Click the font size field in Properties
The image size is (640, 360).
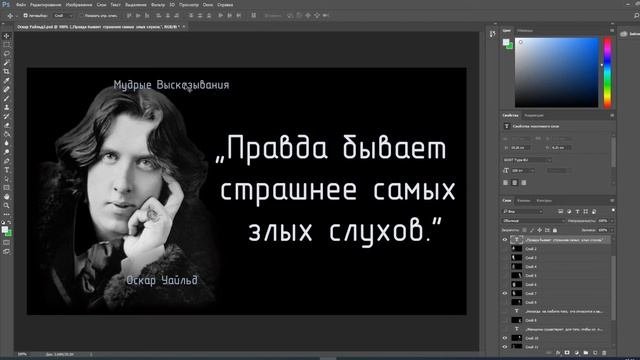(x=522, y=171)
